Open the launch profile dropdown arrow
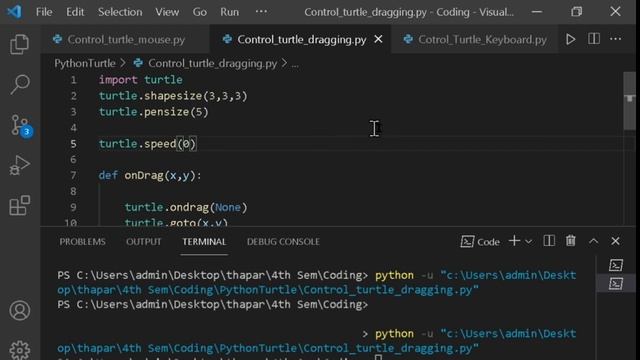This screenshot has height=360, width=640. coord(529,242)
